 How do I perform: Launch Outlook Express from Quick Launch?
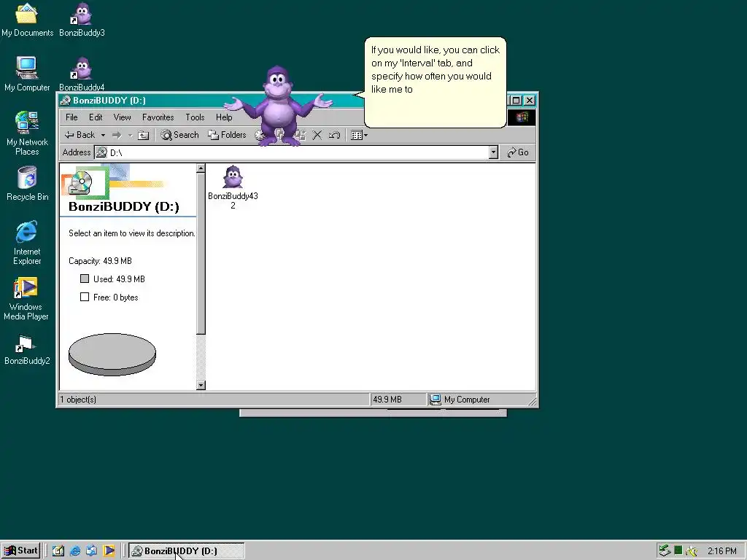(91, 551)
